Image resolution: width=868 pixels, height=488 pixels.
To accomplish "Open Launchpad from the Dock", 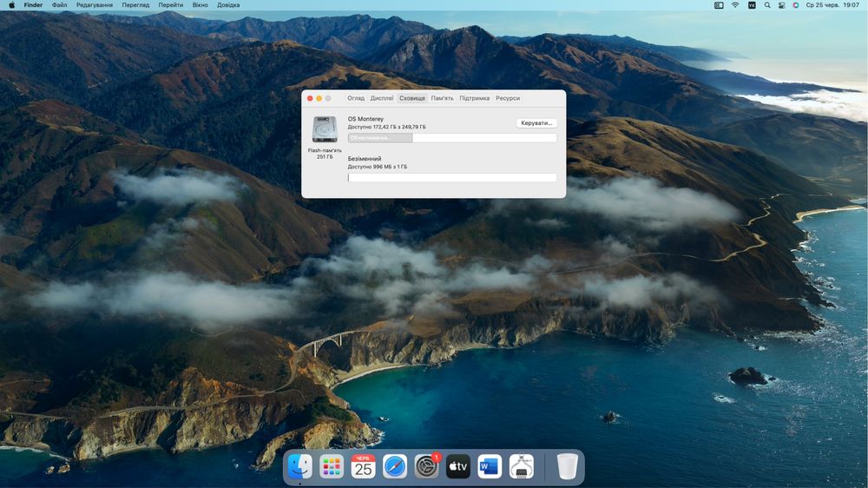I will (x=331, y=467).
